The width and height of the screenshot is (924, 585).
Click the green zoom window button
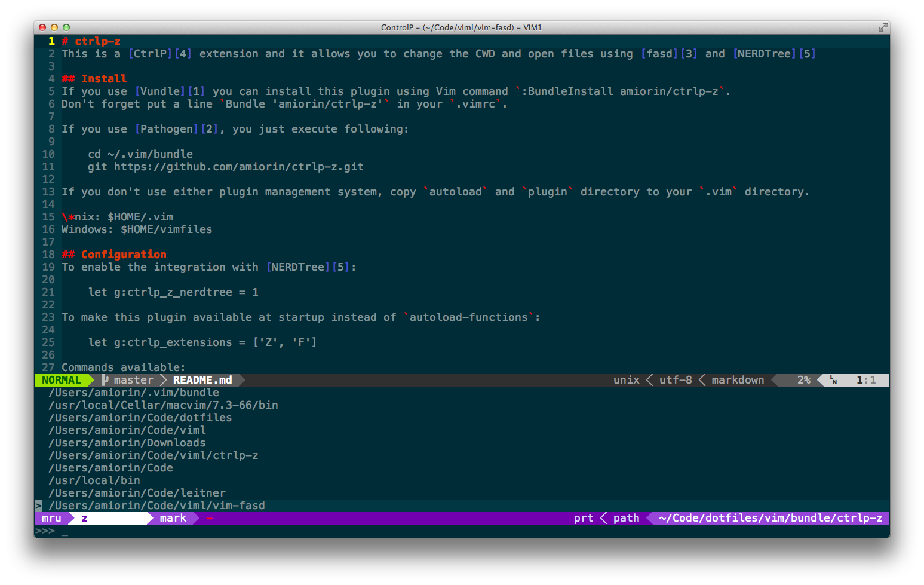click(x=66, y=27)
